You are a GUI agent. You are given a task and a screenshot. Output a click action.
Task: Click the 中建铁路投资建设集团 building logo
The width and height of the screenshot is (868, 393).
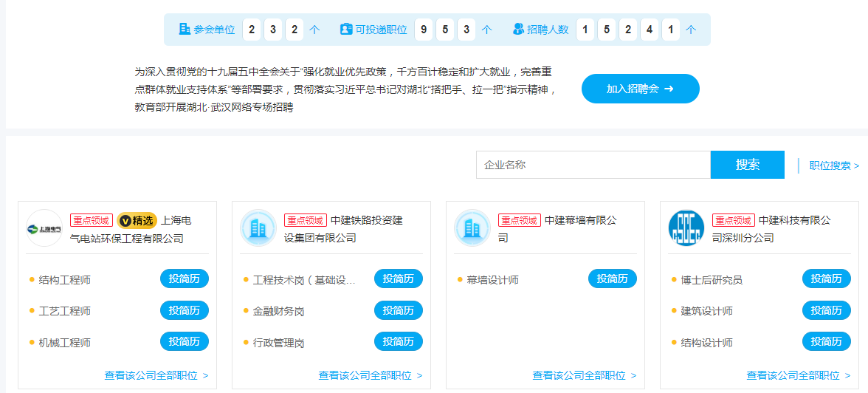258,228
